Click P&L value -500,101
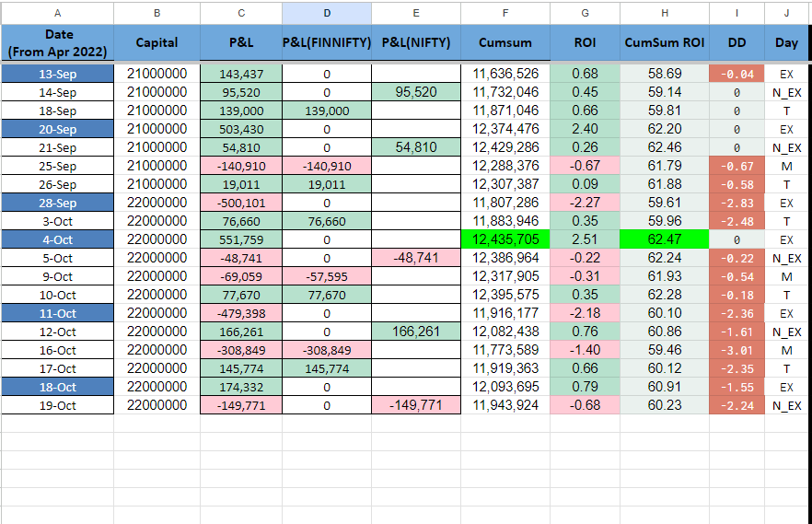This screenshot has width=812, height=524. point(241,203)
